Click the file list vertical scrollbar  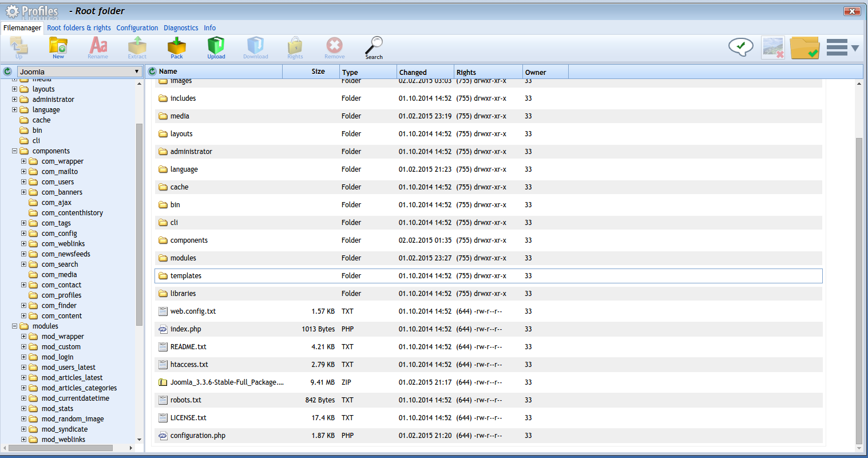[x=858, y=286]
